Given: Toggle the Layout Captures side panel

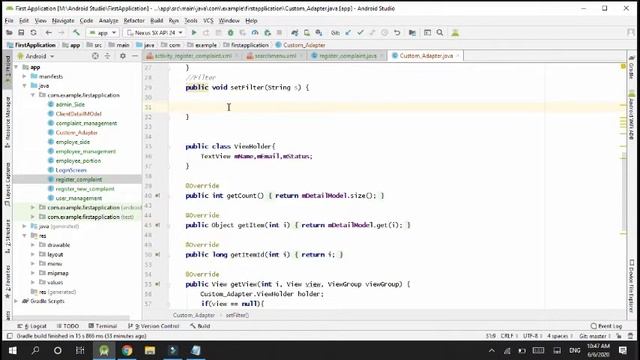Looking at the screenshot, I should pyautogui.click(x=7, y=184).
